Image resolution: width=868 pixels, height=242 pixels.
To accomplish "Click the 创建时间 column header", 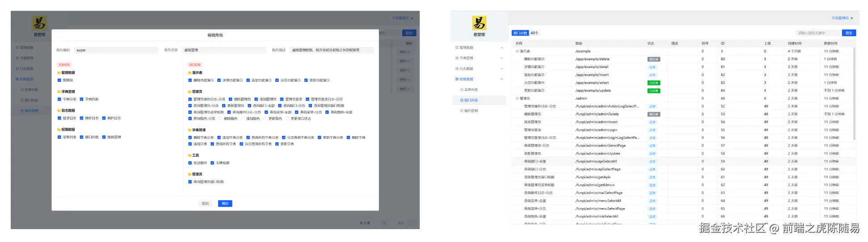I will pos(795,44).
